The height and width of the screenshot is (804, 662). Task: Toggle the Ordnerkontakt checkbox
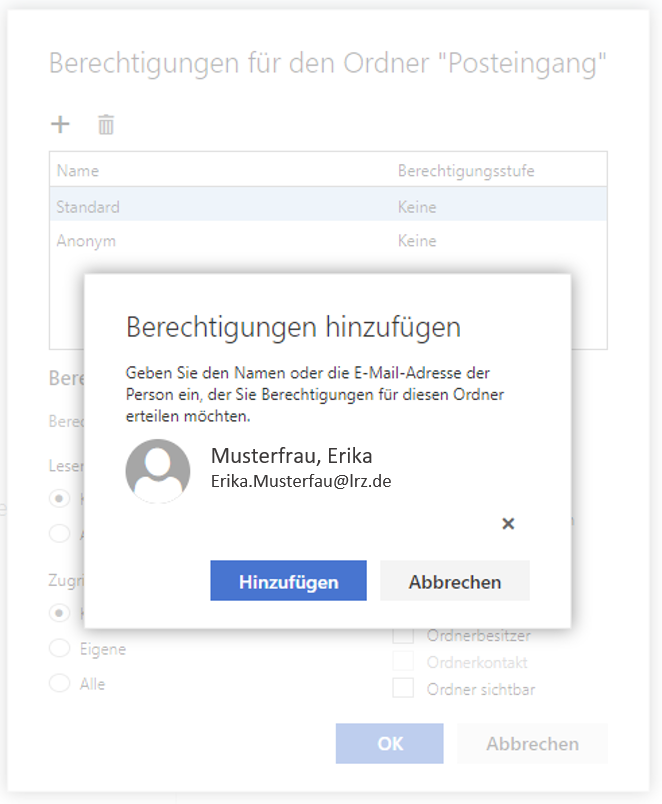(403, 662)
